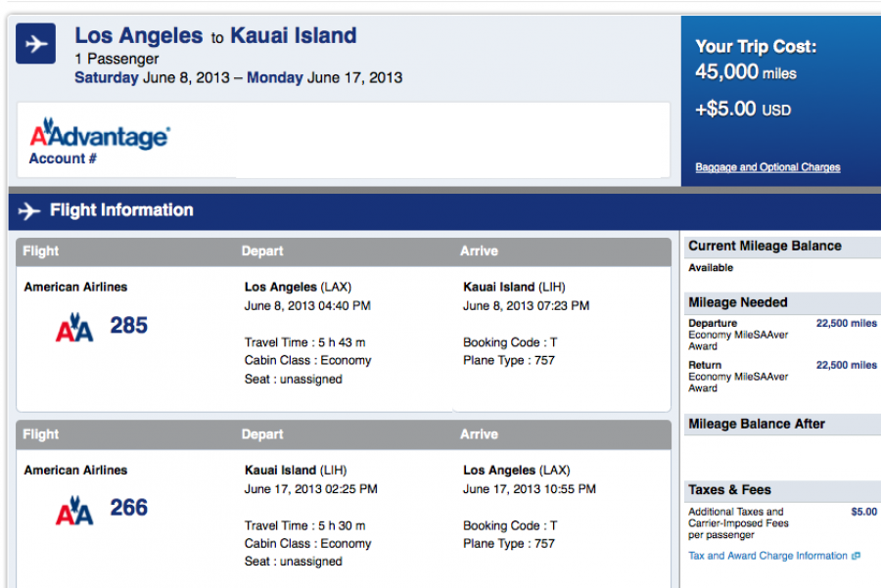The height and width of the screenshot is (588, 881).
Task: Click the Taxes & Fees heading
Action: 729,489
